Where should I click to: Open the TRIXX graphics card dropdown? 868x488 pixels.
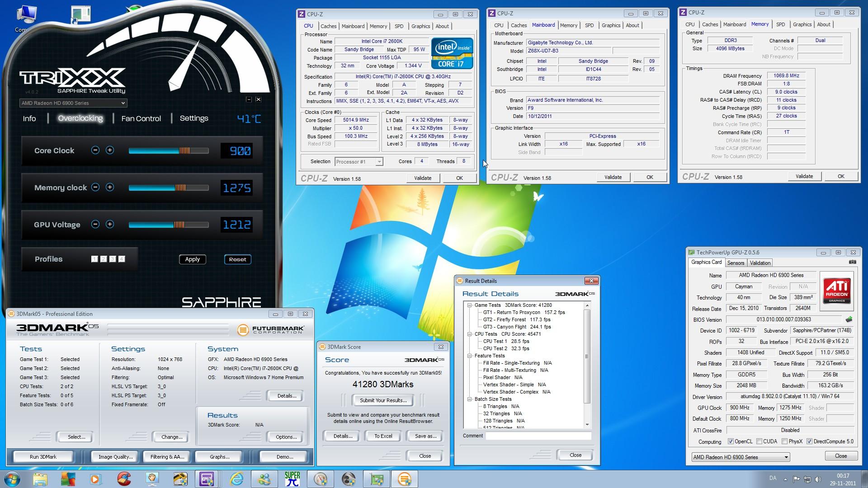click(73, 103)
